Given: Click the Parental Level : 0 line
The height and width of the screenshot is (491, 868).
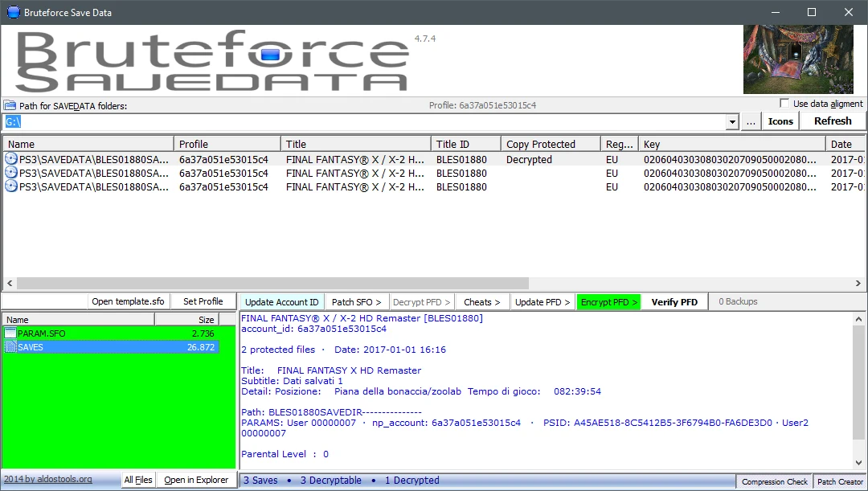Looking at the screenshot, I should point(285,454).
